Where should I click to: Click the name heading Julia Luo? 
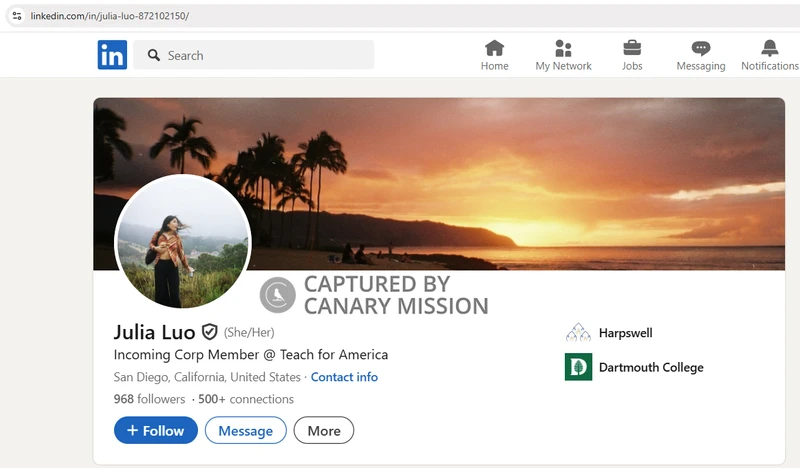(154, 332)
